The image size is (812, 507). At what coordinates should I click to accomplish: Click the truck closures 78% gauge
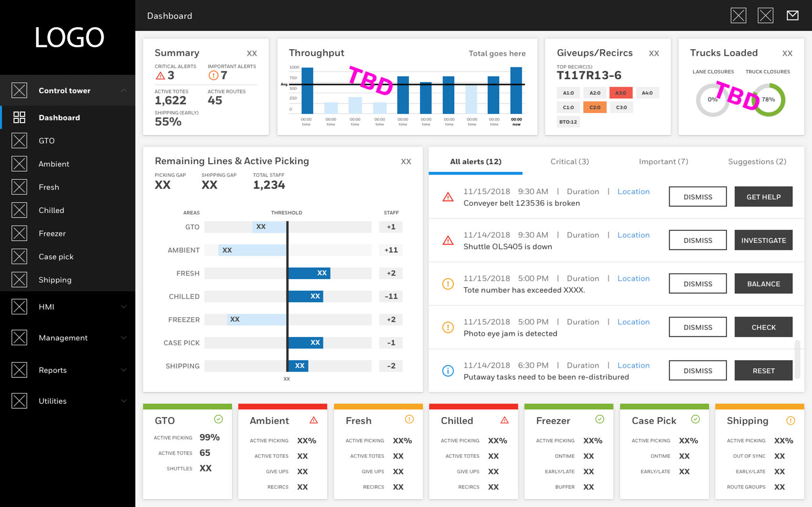coord(768,100)
